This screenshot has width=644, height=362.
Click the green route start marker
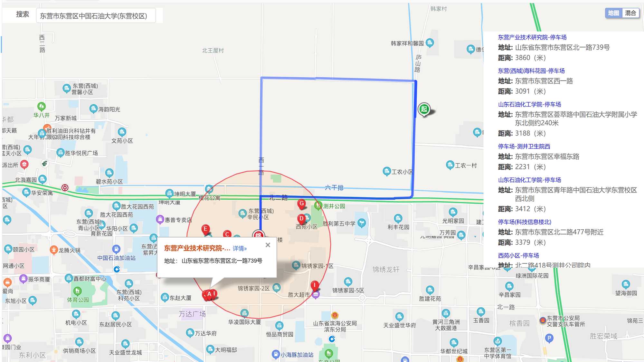[x=424, y=109]
